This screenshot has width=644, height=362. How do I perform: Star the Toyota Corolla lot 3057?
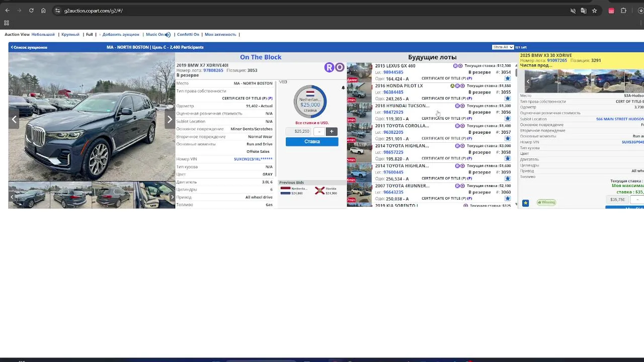pyautogui.click(x=507, y=138)
